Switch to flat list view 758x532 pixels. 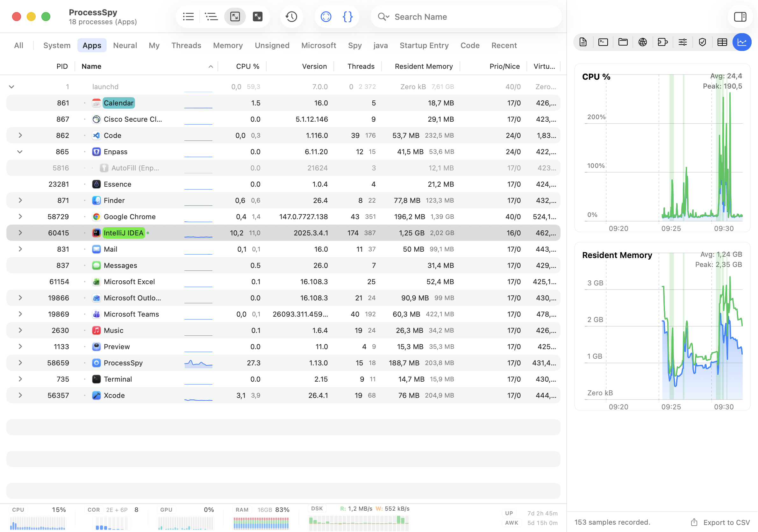pyautogui.click(x=188, y=17)
